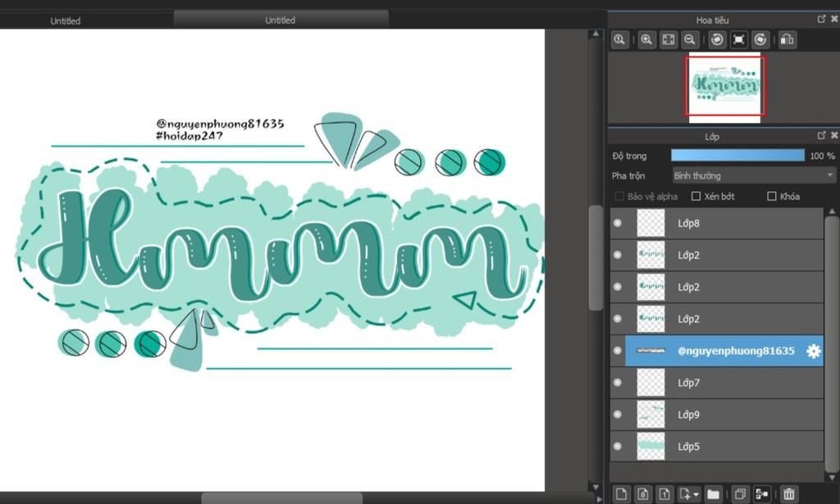Click the #hoidap247 text on the canvas
The width and height of the screenshot is (840, 504).
189,136
